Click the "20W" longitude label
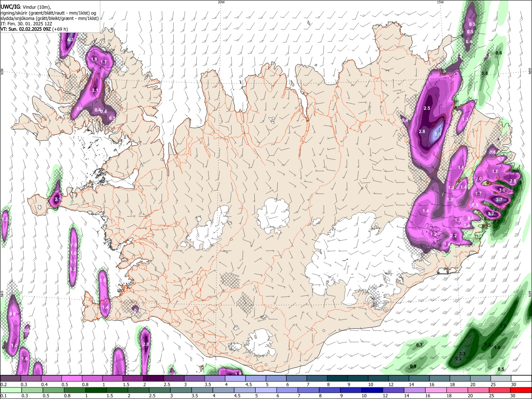The width and height of the screenshot is (532, 399). coord(221,2)
